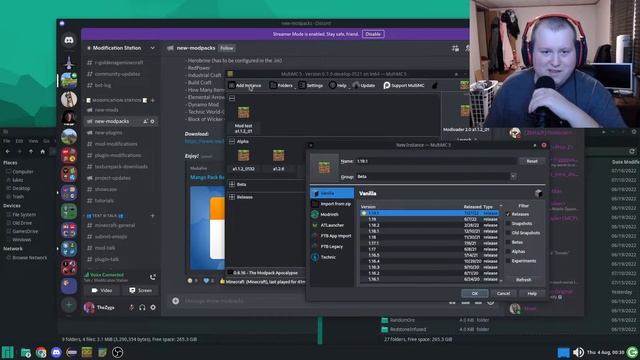Open the Group combo box dropdown

click(513, 176)
